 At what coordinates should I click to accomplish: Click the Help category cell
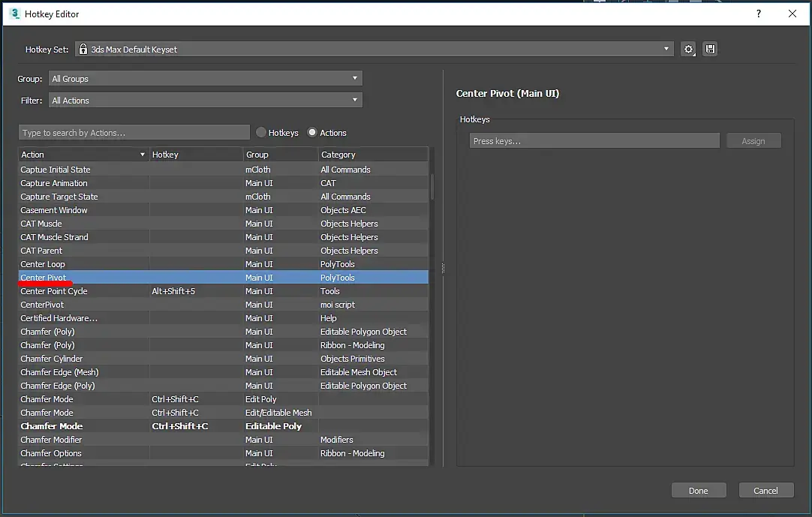tap(373, 318)
